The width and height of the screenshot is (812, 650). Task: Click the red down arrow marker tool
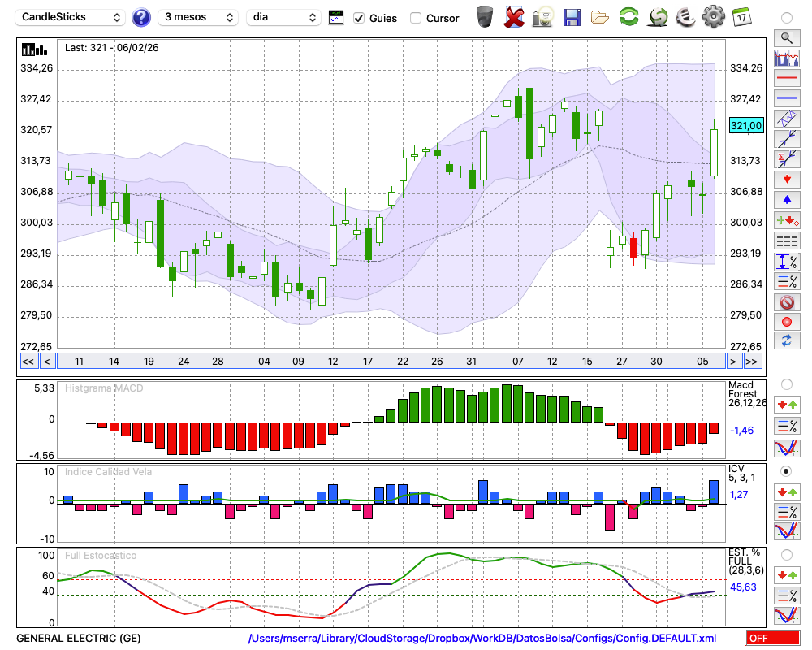[x=786, y=179]
